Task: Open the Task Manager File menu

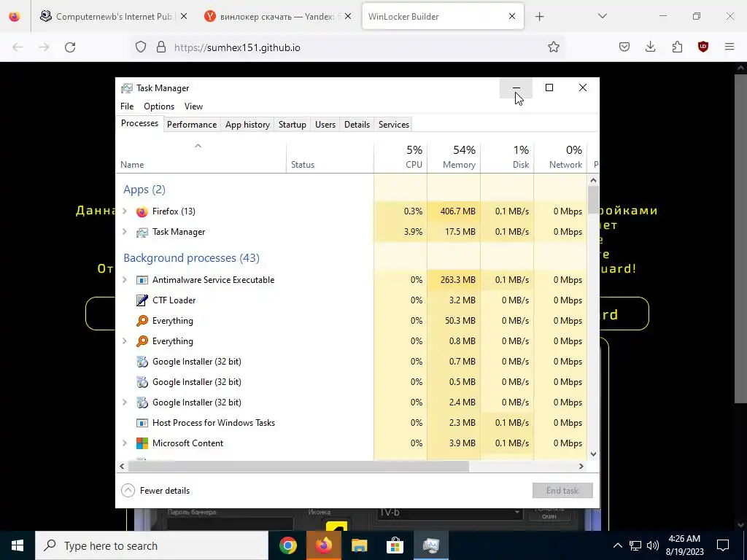Action: (127, 106)
